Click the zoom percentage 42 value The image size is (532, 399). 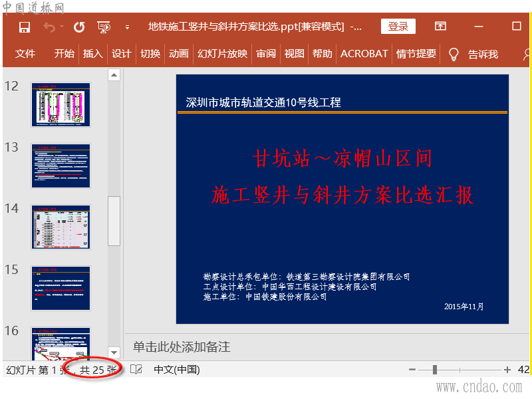(x=523, y=370)
